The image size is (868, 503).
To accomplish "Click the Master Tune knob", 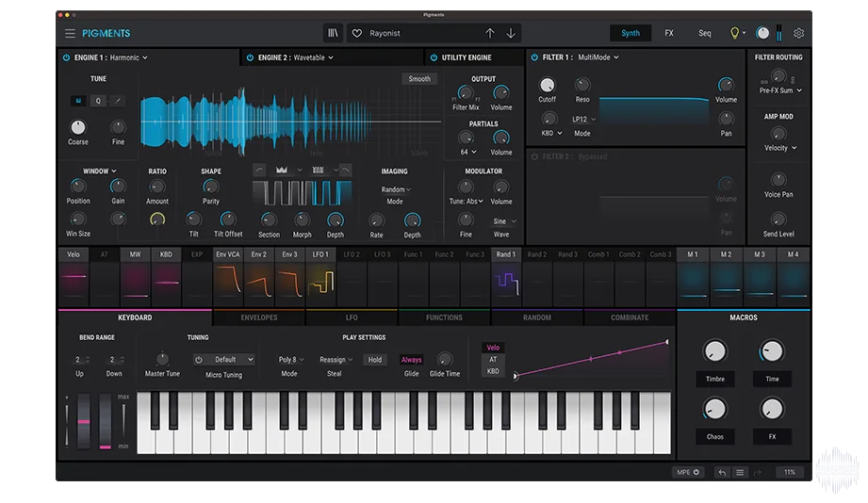I will point(162,359).
